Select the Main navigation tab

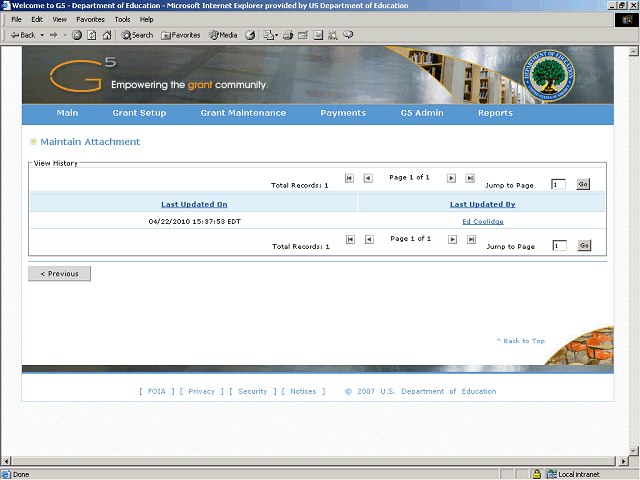tap(67, 113)
